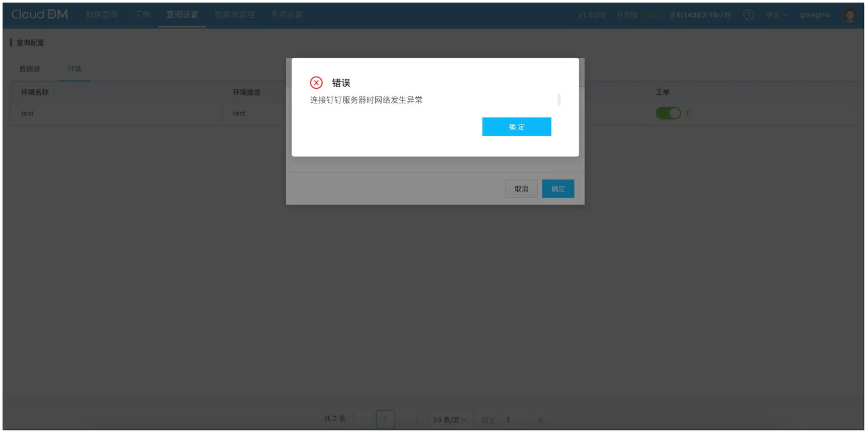Screen dimensions: 868x434
Task: Click the red error X icon
Action: pyautogui.click(x=316, y=83)
